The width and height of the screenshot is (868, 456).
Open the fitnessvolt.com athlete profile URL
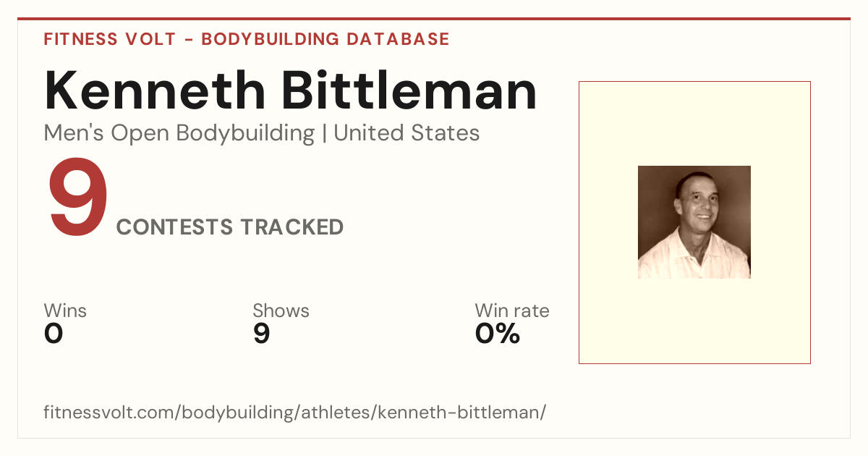(x=295, y=413)
